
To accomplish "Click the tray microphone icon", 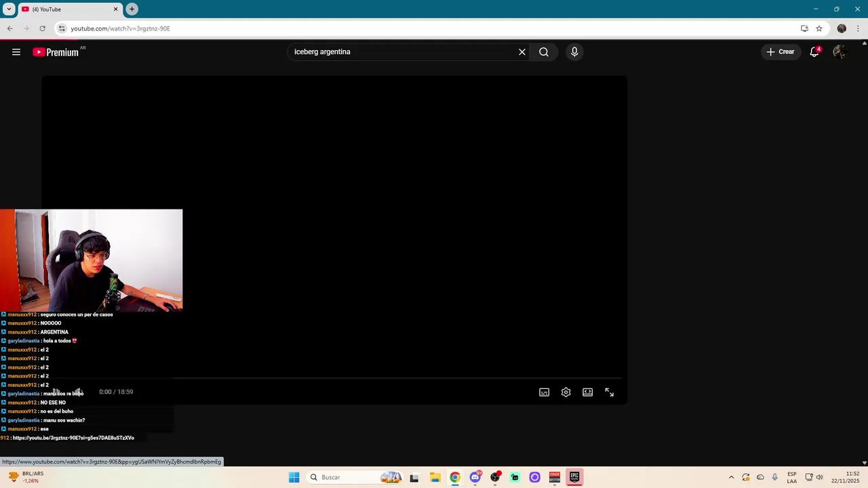I will coord(774,477).
